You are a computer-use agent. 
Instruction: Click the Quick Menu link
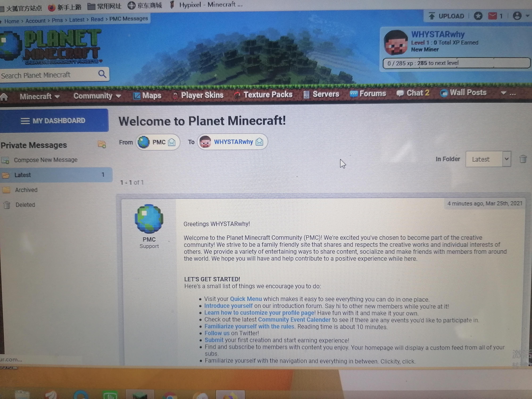(246, 299)
